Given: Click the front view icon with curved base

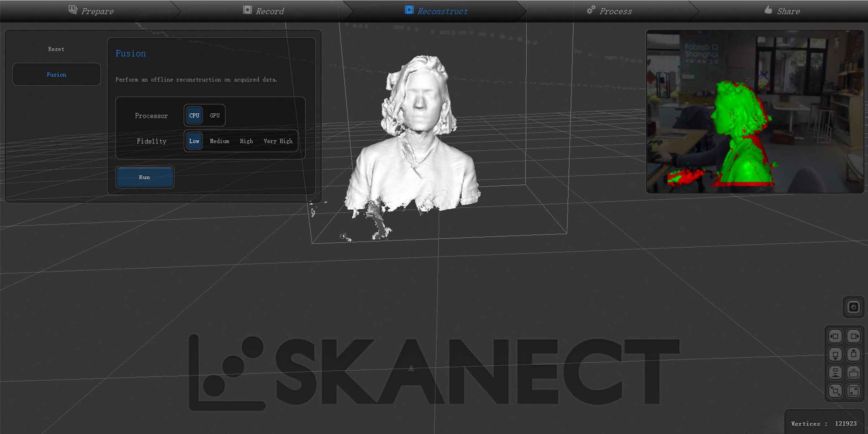Looking at the screenshot, I should (835, 373).
